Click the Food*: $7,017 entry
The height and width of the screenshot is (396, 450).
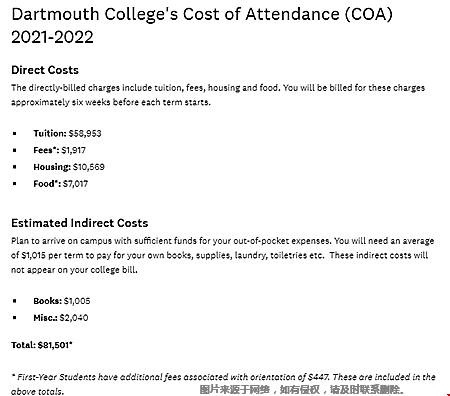60,184
